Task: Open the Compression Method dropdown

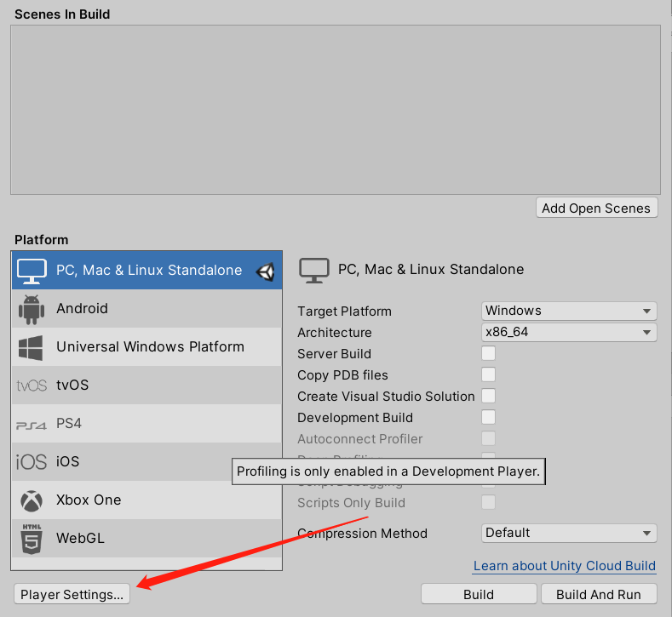Action: 569,533
